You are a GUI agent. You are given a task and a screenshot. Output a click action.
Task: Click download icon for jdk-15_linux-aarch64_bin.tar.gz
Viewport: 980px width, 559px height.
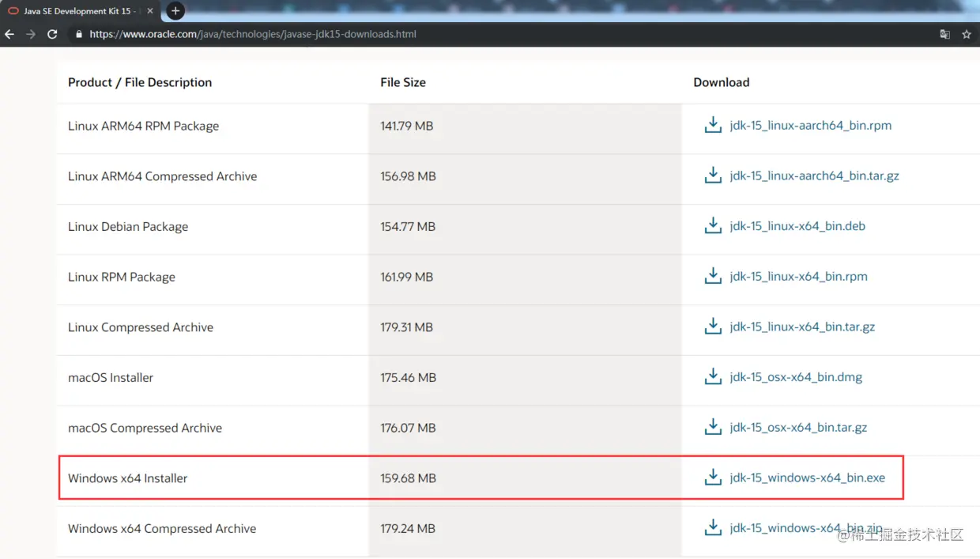pos(713,176)
